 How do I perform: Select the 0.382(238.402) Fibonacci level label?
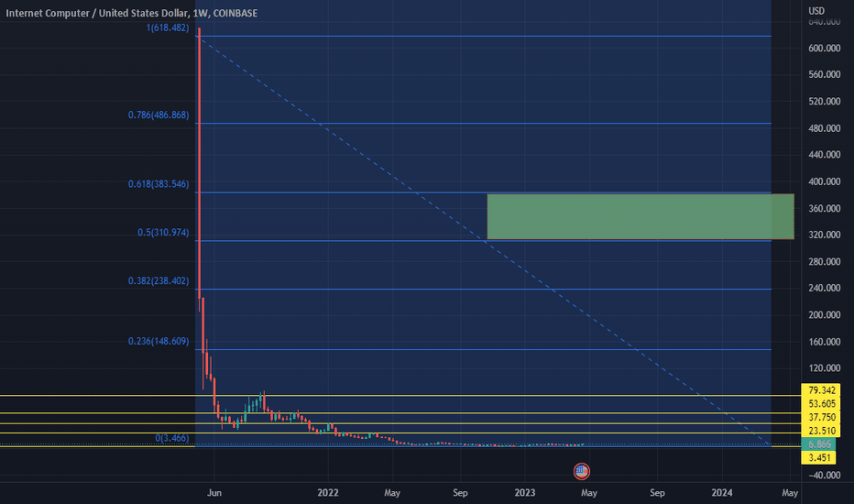(x=159, y=281)
